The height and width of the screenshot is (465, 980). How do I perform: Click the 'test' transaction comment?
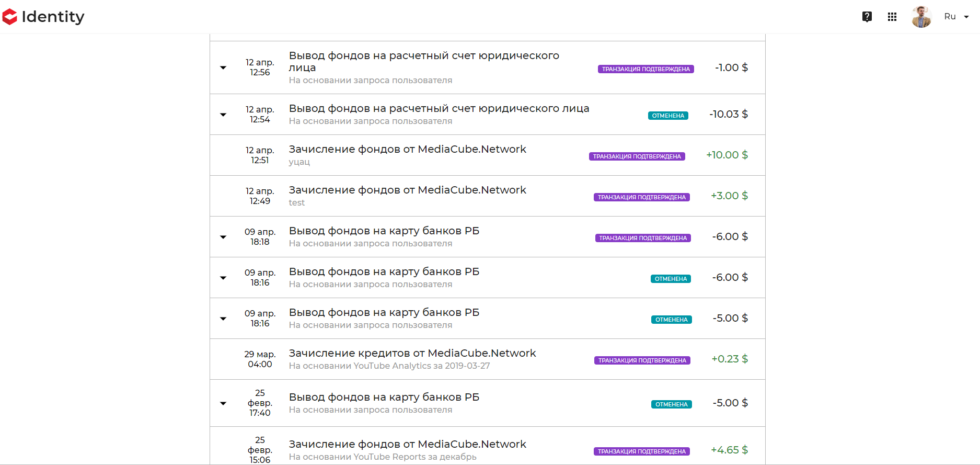[x=297, y=203]
